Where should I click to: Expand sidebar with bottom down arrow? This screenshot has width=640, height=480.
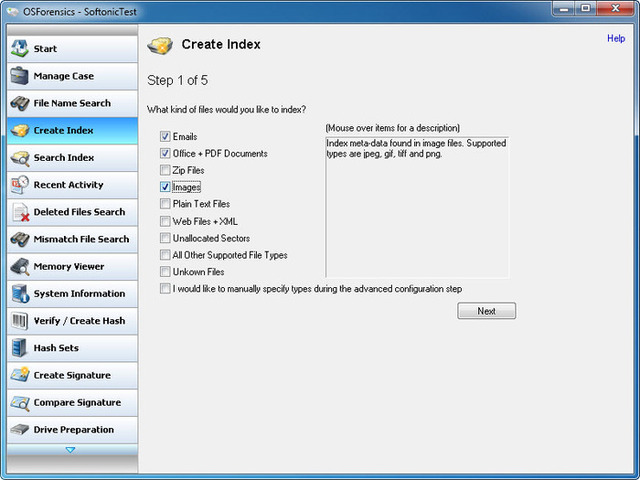[71, 450]
